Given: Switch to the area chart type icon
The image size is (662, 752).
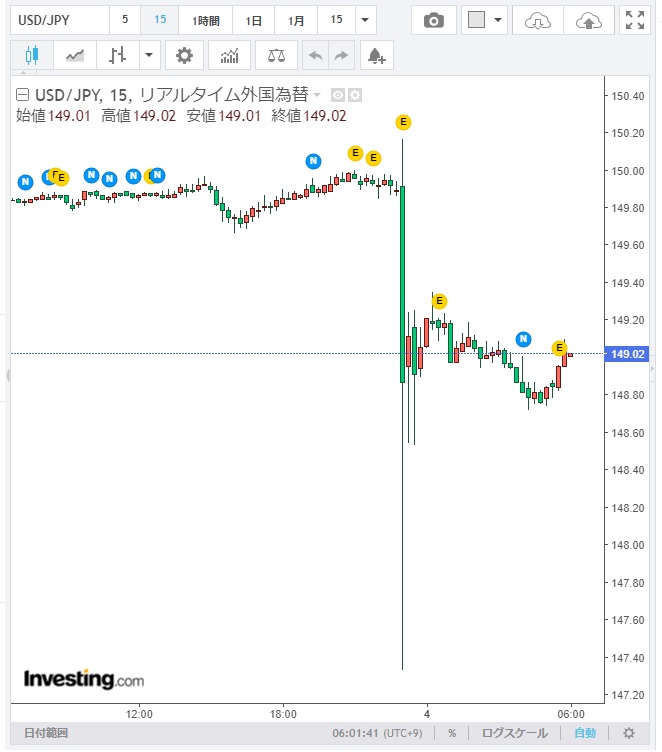Looking at the screenshot, I should pos(75,56).
